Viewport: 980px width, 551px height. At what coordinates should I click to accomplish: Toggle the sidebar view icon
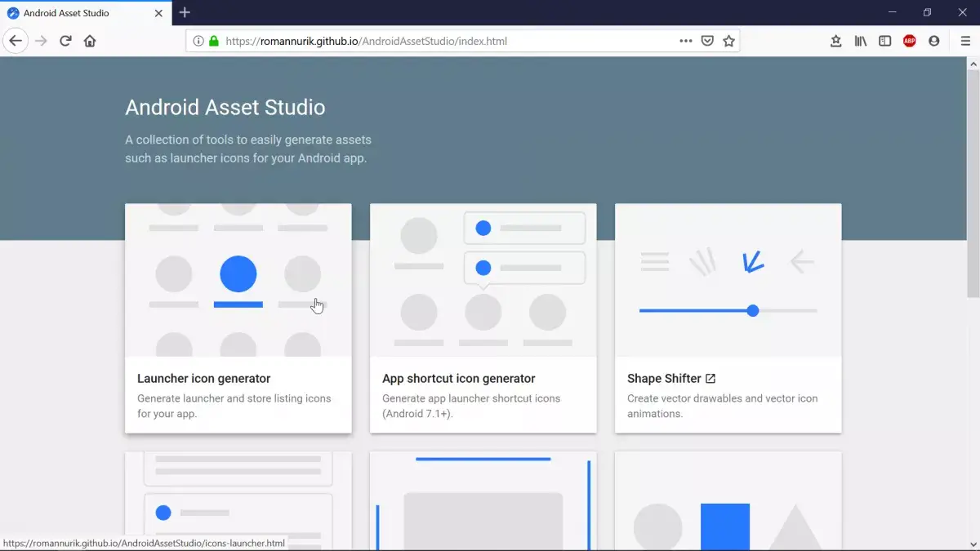884,41
